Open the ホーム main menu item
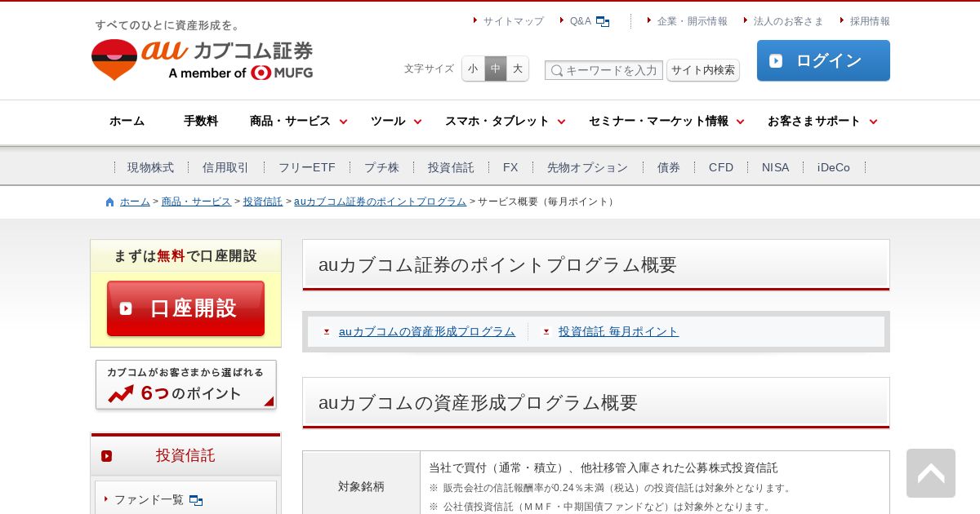The image size is (980, 514). (127, 121)
